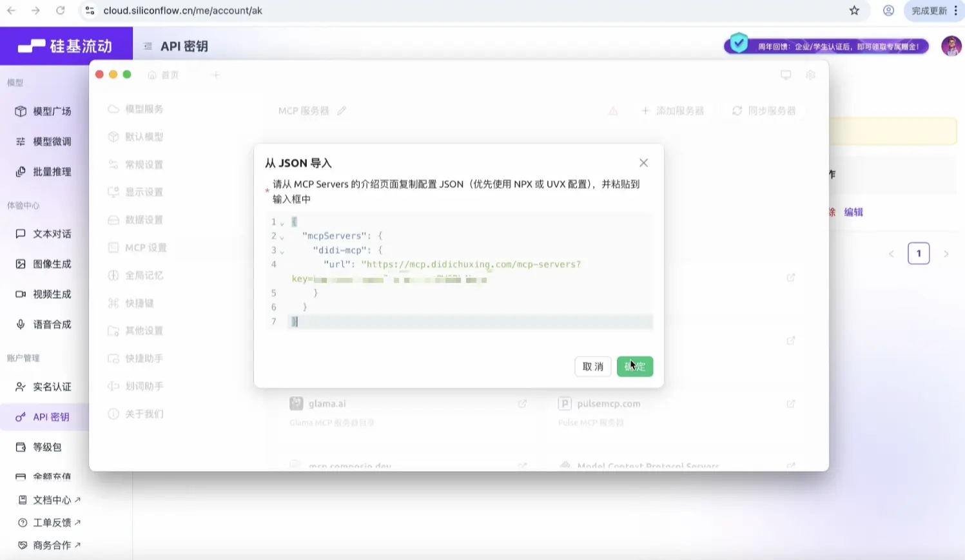Click the 视频生成 camera icon
965x560 pixels.
tap(21, 294)
